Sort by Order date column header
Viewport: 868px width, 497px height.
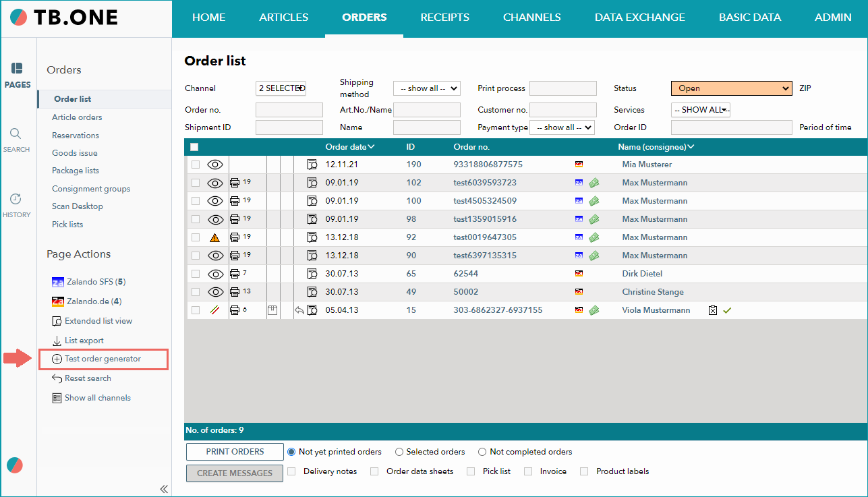350,147
